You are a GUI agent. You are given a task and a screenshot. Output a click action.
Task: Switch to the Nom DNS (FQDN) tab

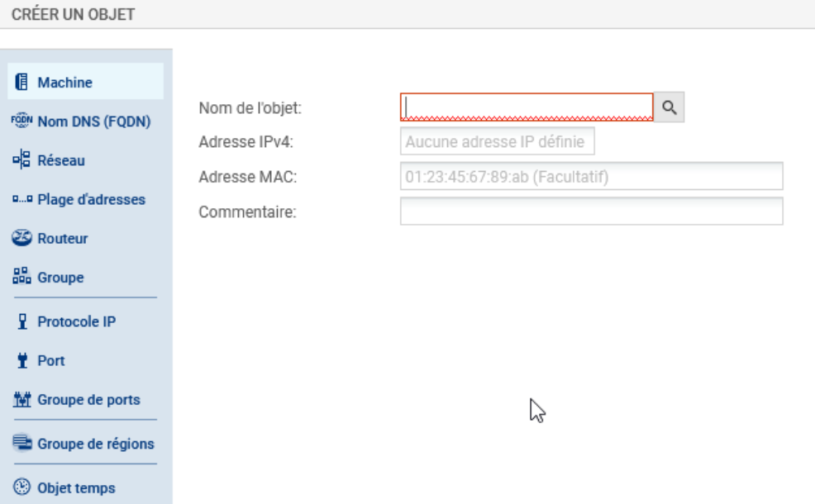[93, 122]
